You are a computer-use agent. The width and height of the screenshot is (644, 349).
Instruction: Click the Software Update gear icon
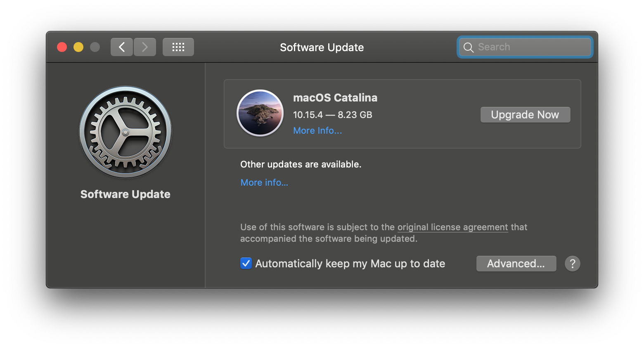[125, 132]
